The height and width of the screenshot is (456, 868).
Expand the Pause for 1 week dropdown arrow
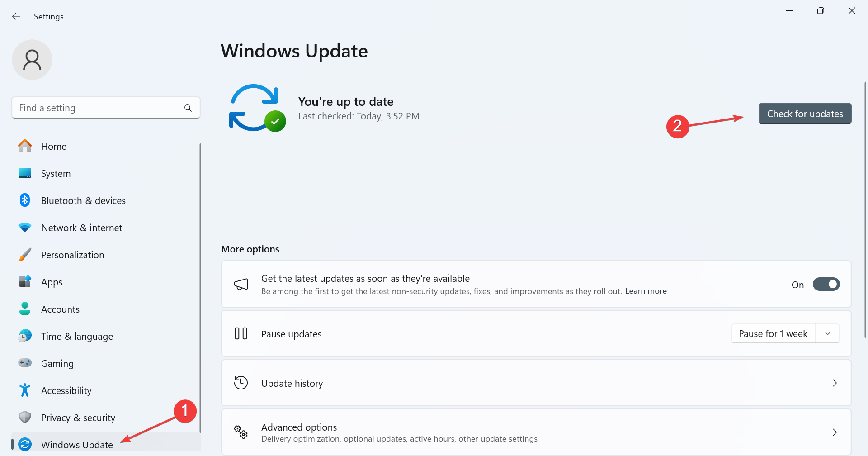point(828,334)
